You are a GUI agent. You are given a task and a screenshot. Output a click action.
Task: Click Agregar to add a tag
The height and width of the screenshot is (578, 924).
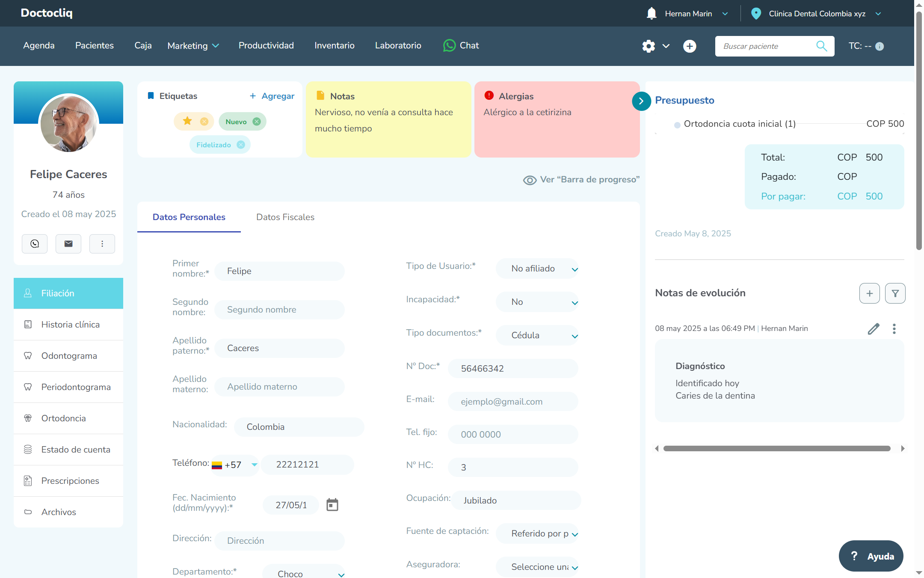click(x=272, y=96)
